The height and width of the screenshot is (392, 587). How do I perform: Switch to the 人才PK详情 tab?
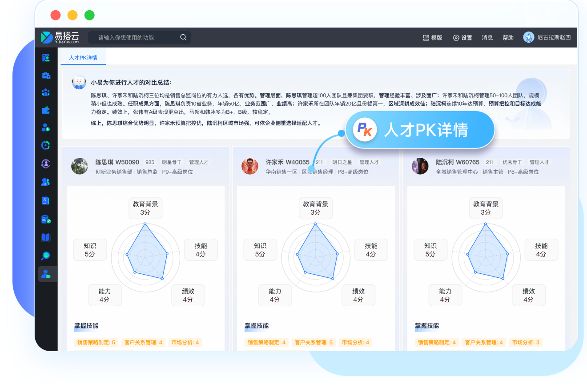83,58
